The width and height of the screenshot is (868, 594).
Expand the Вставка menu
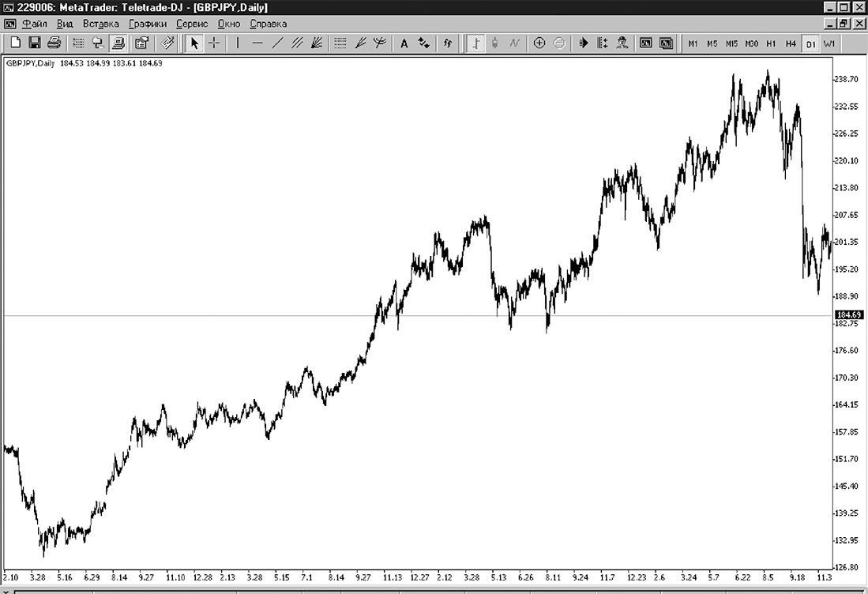101,24
